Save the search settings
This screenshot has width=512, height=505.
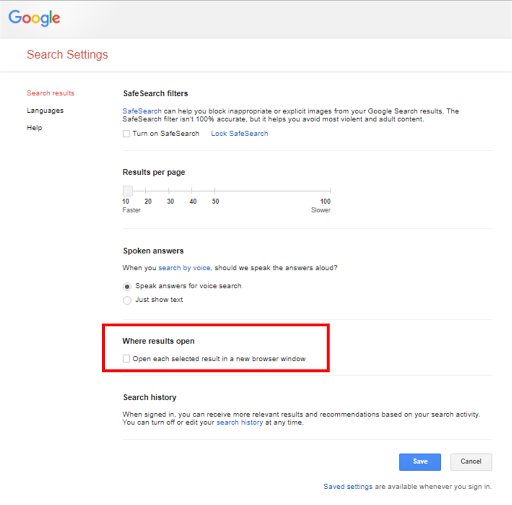coord(420,462)
